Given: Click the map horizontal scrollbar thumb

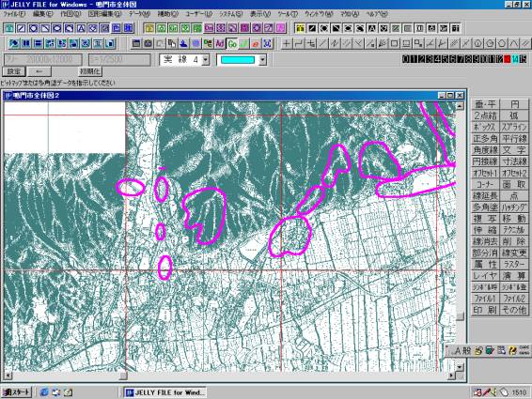Looking at the screenshot, I should (123, 376).
